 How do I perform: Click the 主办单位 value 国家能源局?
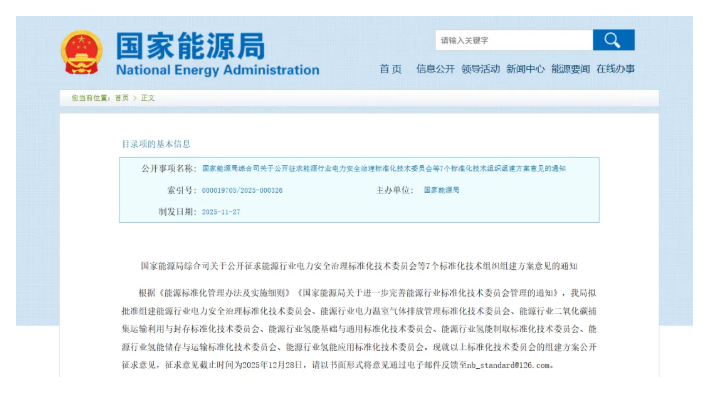click(x=441, y=190)
